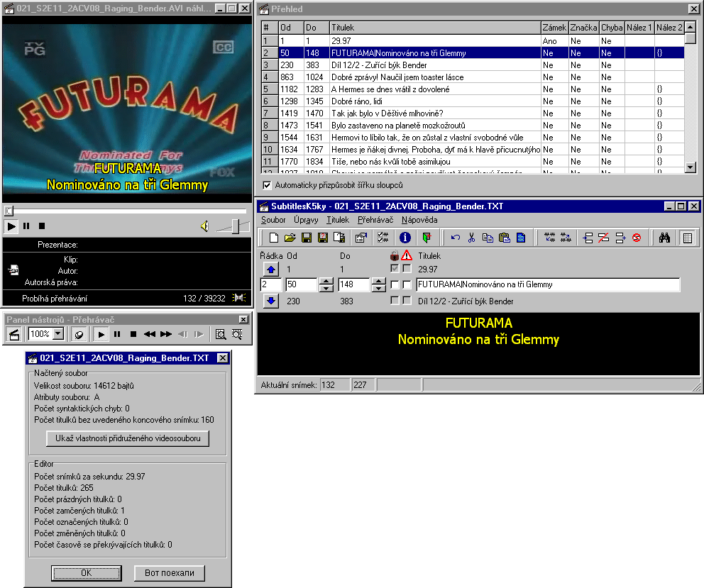Click the green exit door icon
Viewport: 704px width, 588px height.
pyautogui.click(x=427, y=238)
